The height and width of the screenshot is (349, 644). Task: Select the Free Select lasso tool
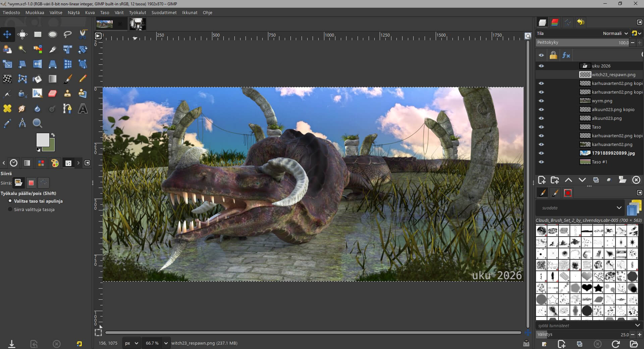68,34
